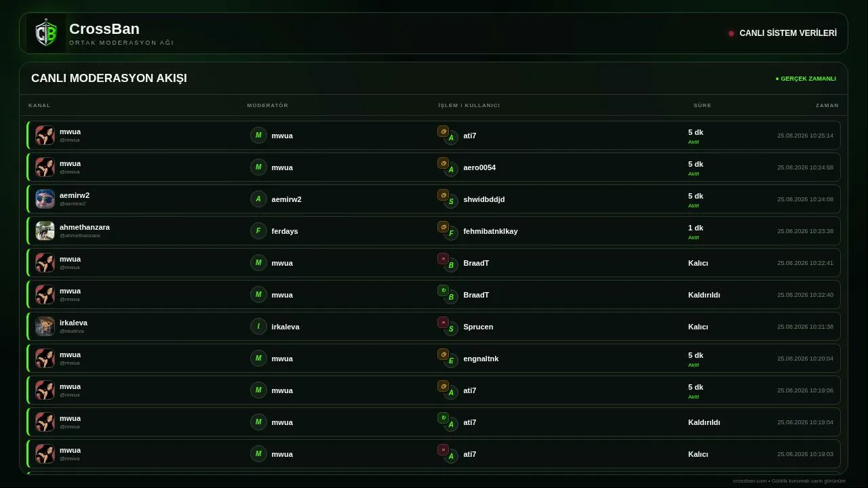Open aemirw2 channel avatar thumbnail

[45, 199]
